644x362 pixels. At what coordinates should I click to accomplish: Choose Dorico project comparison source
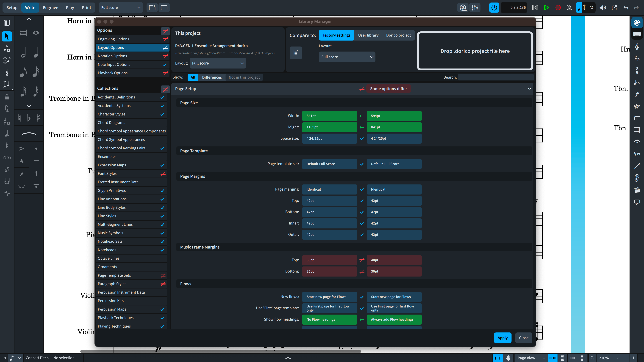[398, 35]
